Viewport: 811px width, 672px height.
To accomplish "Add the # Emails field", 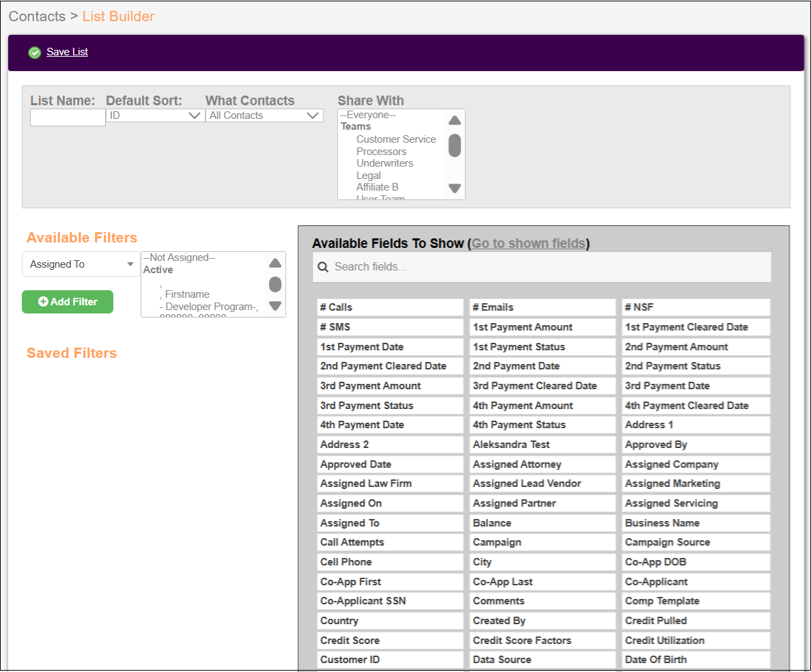I will [543, 307].
